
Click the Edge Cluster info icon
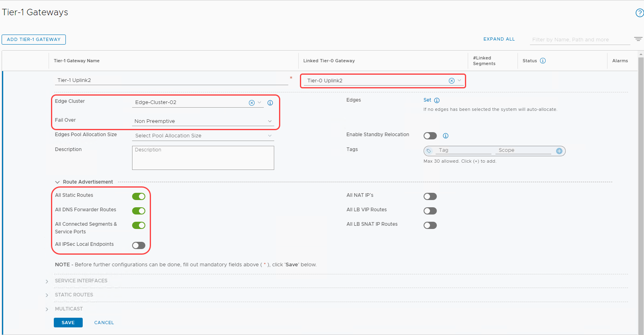[x=270, y=103]
